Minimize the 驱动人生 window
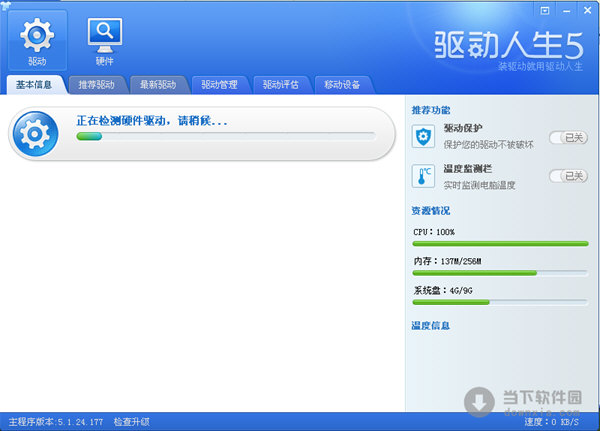This screenshot has width=600, height=431. click(x=566, y=11)
